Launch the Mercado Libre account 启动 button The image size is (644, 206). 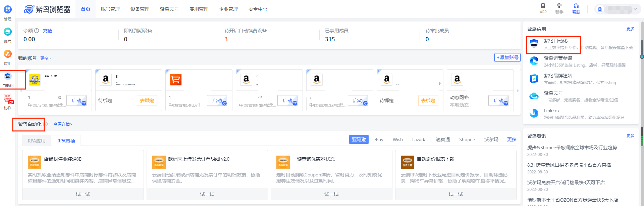tap(77, 100)
